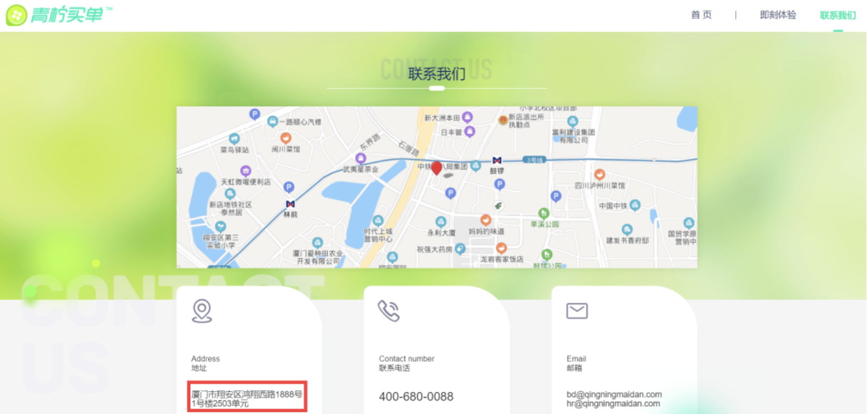Click the 青柠买单 logo
Viewport: 868px width, 414px height.
point(58,15)
